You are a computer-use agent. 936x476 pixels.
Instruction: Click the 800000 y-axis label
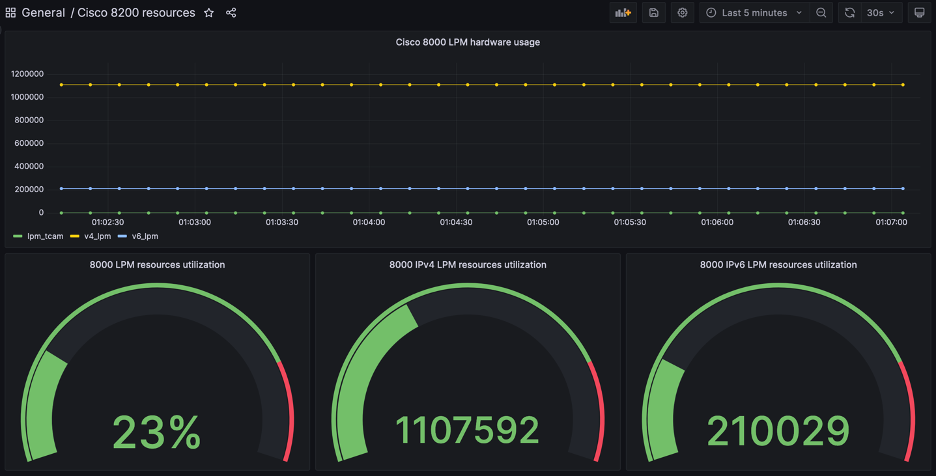click(29, 120)
